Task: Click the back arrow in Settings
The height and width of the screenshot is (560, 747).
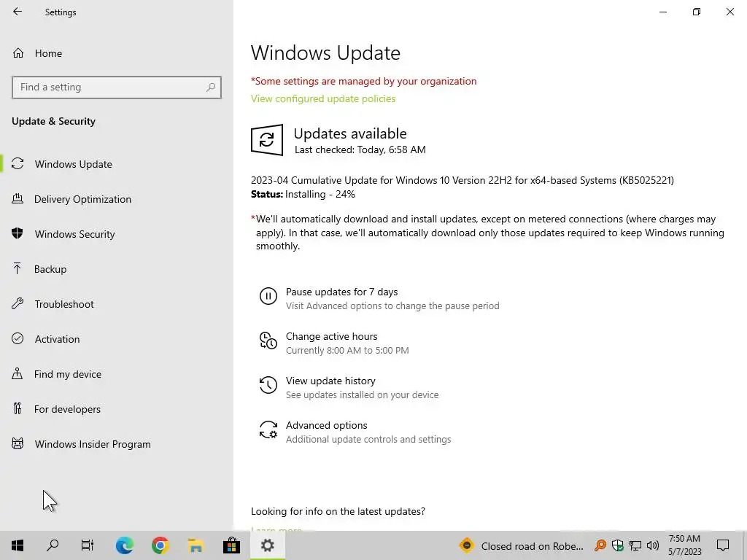Action: [18, 12]
